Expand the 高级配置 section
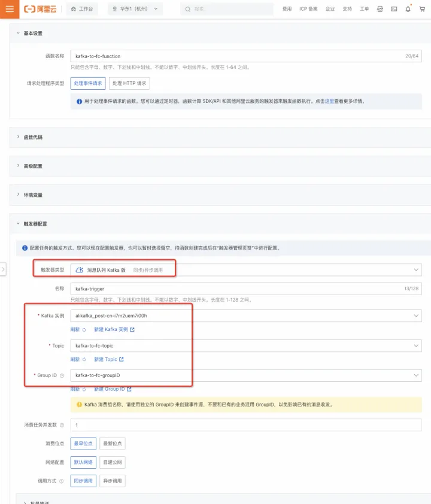This screenshot has width=431, height=504. (19, 166)
